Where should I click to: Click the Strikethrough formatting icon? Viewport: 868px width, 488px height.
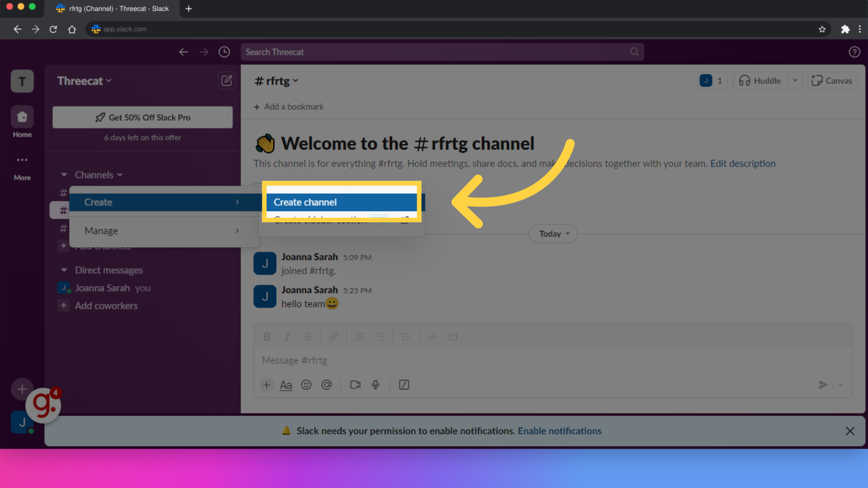pos(308,337)
